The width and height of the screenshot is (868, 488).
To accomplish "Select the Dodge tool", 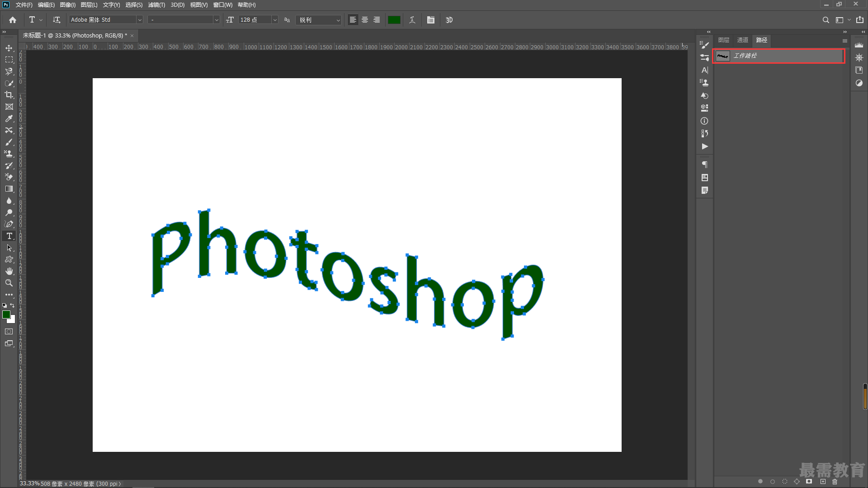I will (x=9, y=212).
